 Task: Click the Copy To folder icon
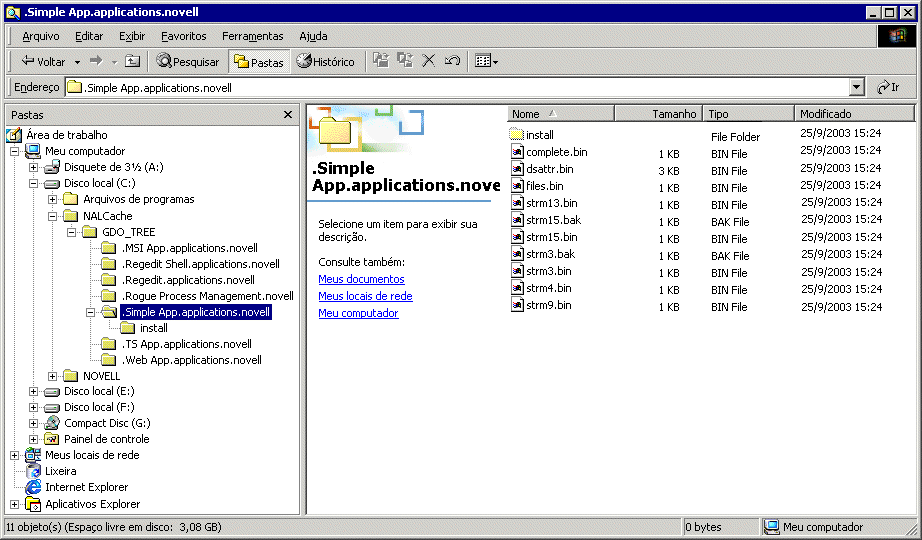tap(405, 60)
